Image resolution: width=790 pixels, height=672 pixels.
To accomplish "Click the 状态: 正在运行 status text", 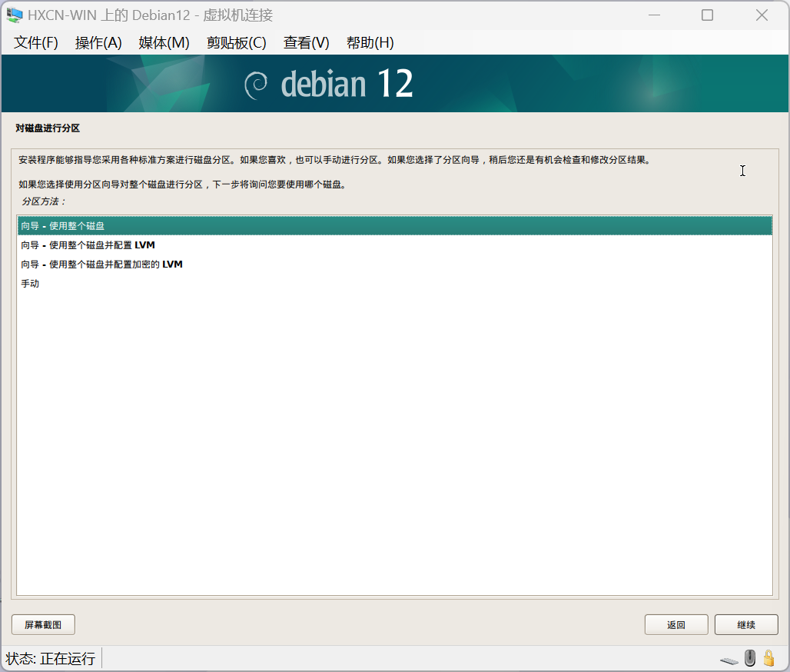I will 51,658.
